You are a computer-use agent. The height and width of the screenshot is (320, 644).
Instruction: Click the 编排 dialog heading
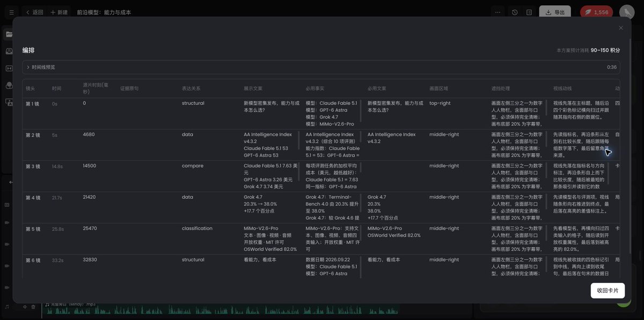[x=28, y=50]
